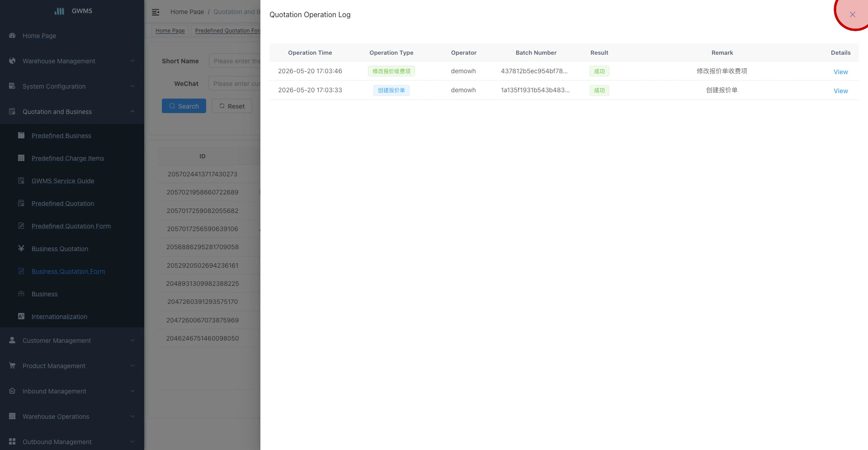Click the Search button
The height and width of the screenshot is (450, 868).
pos(184,106)
